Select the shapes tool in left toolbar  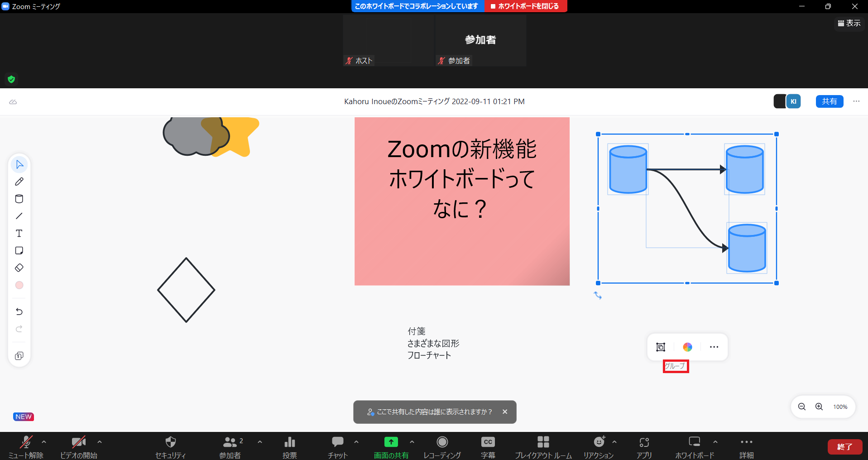click(x=19, y=199)
